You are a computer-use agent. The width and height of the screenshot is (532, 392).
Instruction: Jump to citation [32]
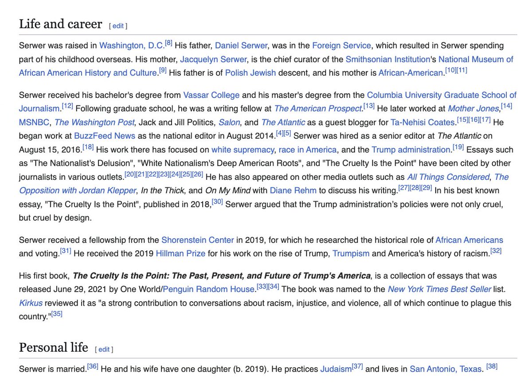click(x=496, y=251)
